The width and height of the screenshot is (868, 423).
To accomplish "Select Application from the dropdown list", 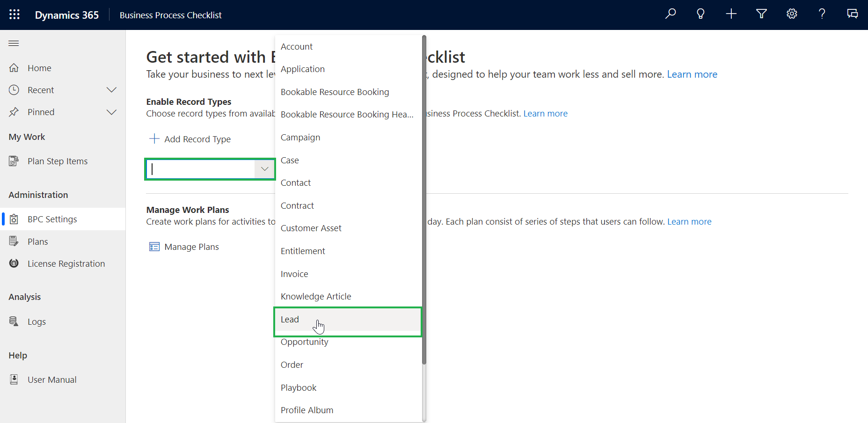I will click(x=348, y=69).
